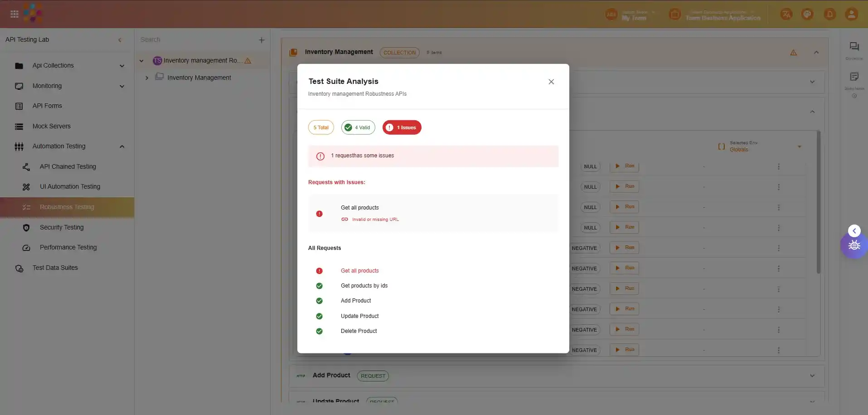This screenshot has width=868, height=415.
Task: Click the apps grid icon in header
Action: click(15, 14)
